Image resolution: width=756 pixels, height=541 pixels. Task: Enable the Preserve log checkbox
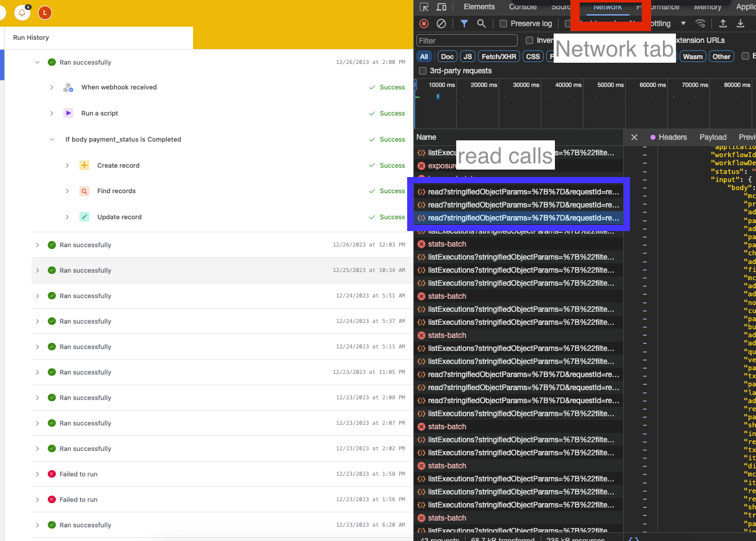(504, 24)
